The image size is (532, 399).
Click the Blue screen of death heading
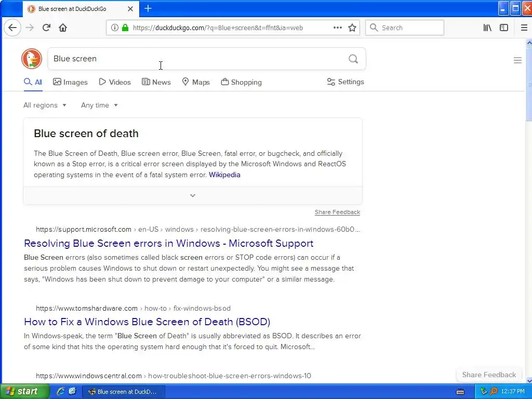(86, 134)
